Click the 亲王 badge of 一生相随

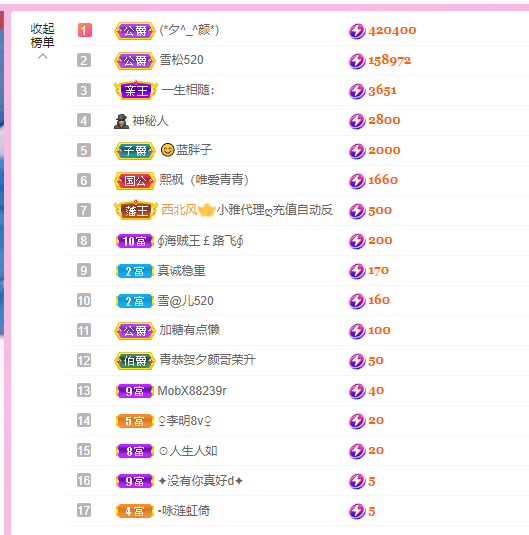(136, 90)
